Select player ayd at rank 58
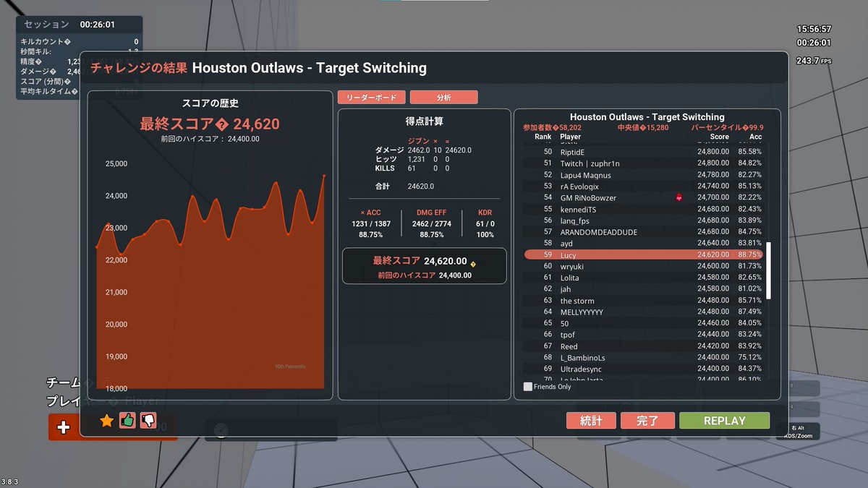This screenshot has height=488, width=868. click(x=643, y=243)
